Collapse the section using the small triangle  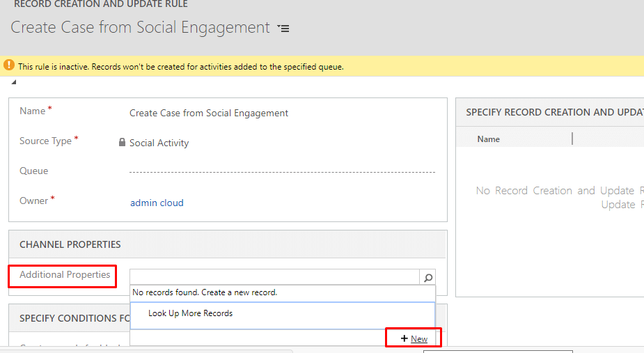tap(13, 83)
